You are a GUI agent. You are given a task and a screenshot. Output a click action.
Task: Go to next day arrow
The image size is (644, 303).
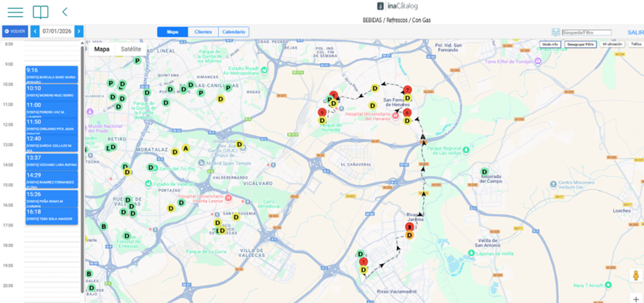point(79,31)
